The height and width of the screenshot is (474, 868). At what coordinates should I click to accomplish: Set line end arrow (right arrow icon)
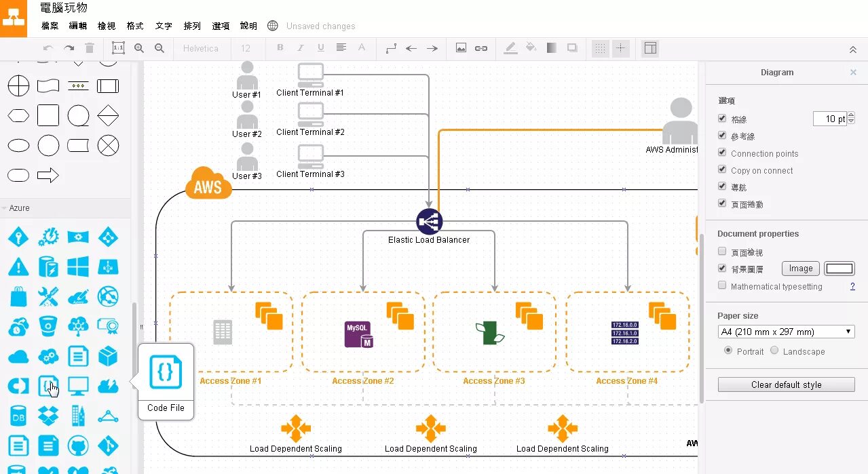coord(432,48)
